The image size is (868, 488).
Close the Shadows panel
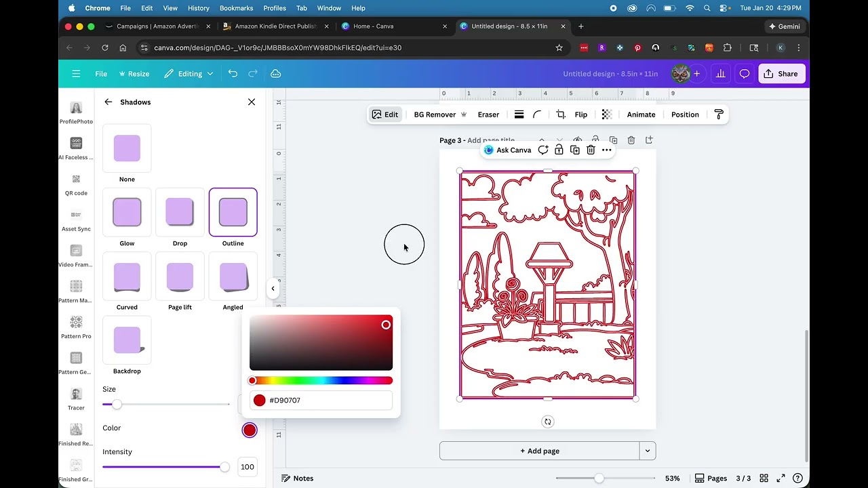click(x=252, y=102)
